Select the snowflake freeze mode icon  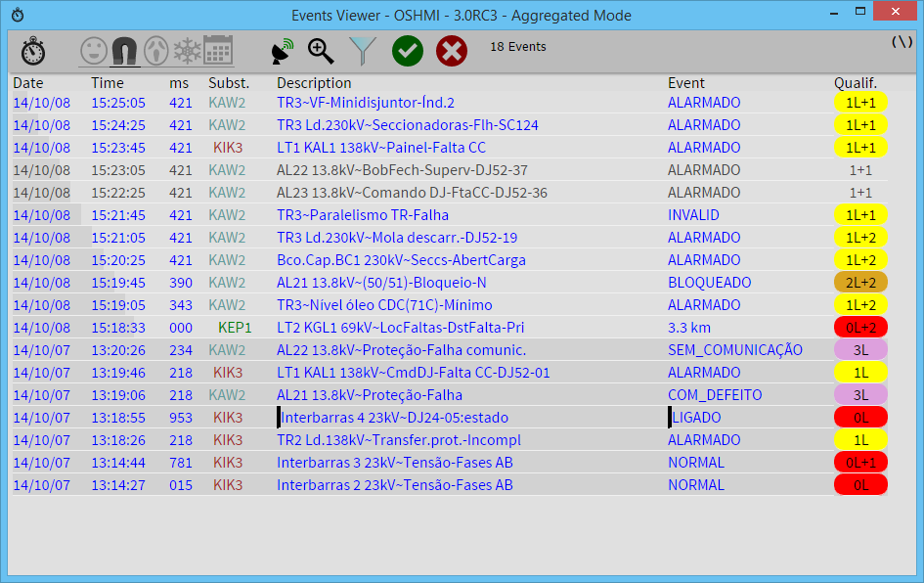(x=188, y=51)
